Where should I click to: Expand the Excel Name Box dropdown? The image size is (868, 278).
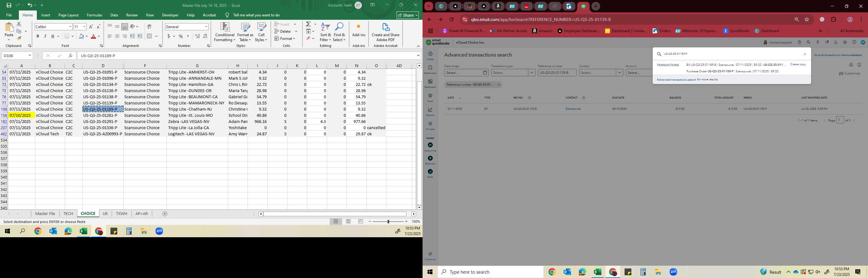(30, 56)
